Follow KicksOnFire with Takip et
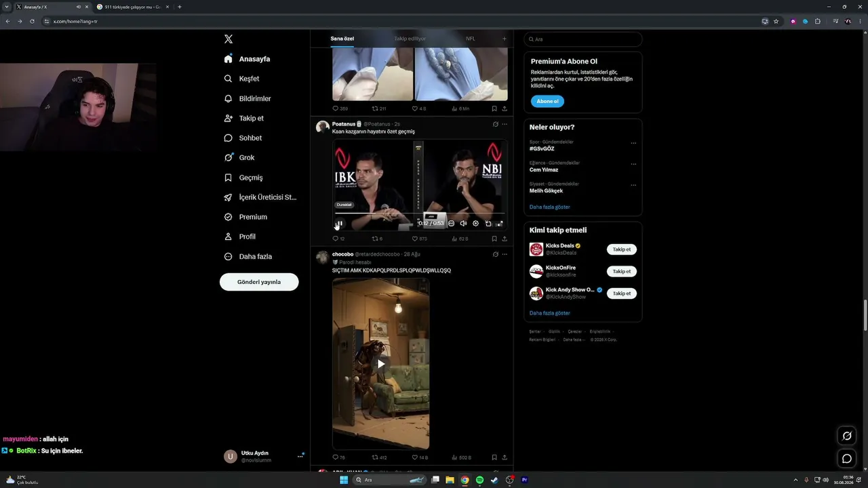The image size is (868, 488). tap(622, 271)
